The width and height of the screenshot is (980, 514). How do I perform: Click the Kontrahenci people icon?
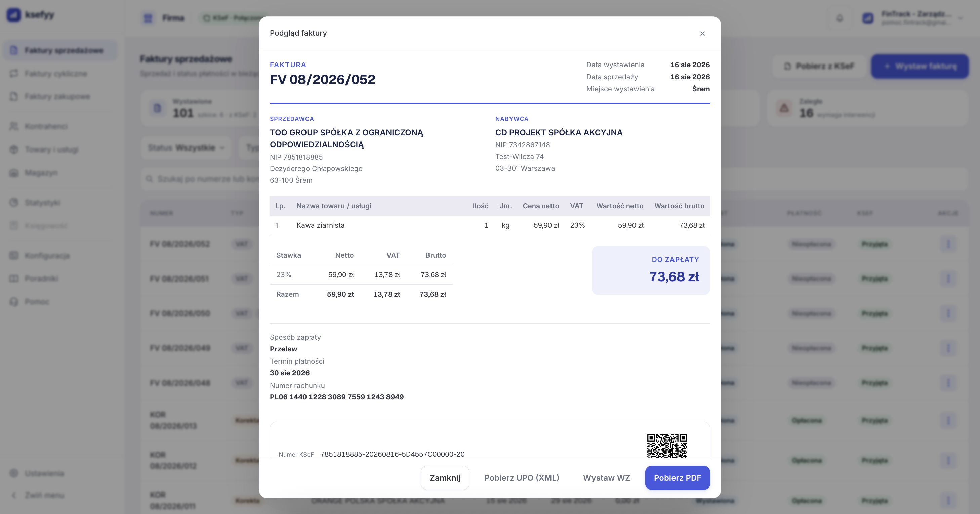pyautogui.click(x=14, y=126)
